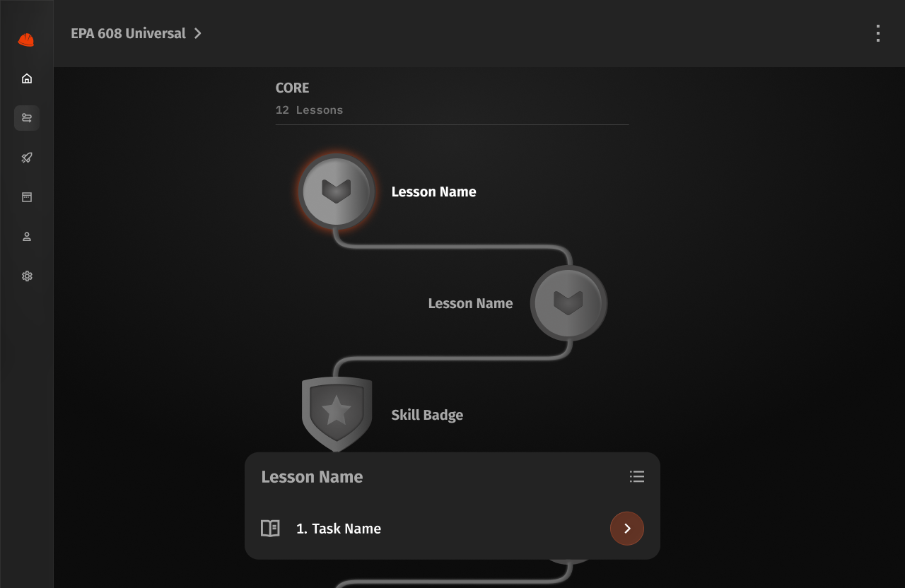Click the '1. Task Name' text
Image resolution: width=905 pixels, height=588 pixels.
pos(339,529)
